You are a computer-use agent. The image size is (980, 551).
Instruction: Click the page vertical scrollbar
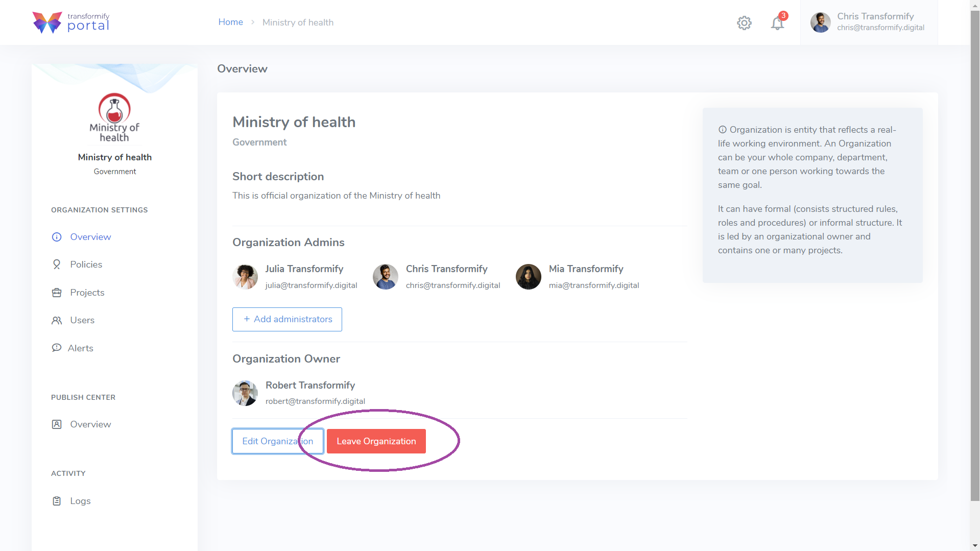coord(975,255)
